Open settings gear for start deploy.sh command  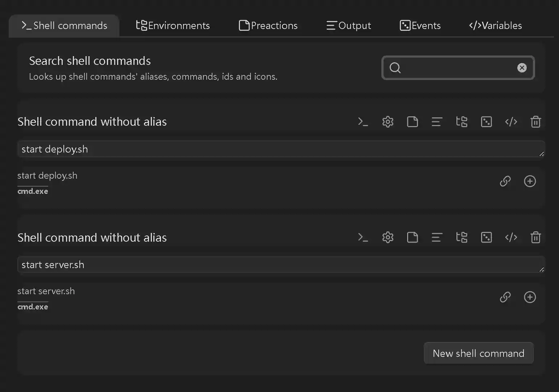pyautogui.click(x=388, y=122)
